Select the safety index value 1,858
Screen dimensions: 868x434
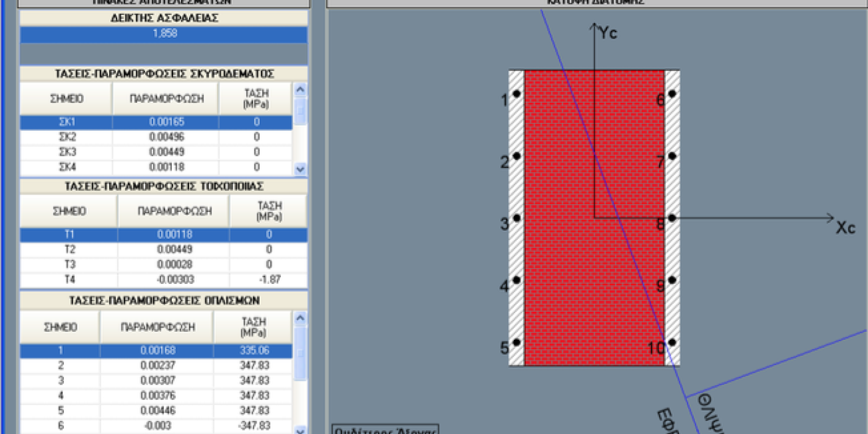click(x=164, y=35)
